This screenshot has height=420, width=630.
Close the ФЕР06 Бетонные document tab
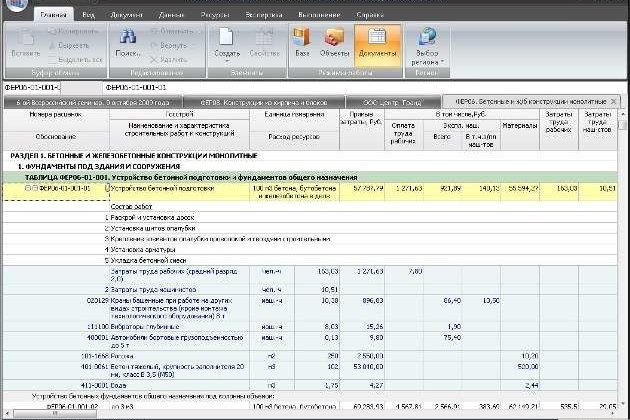[614, 101]
